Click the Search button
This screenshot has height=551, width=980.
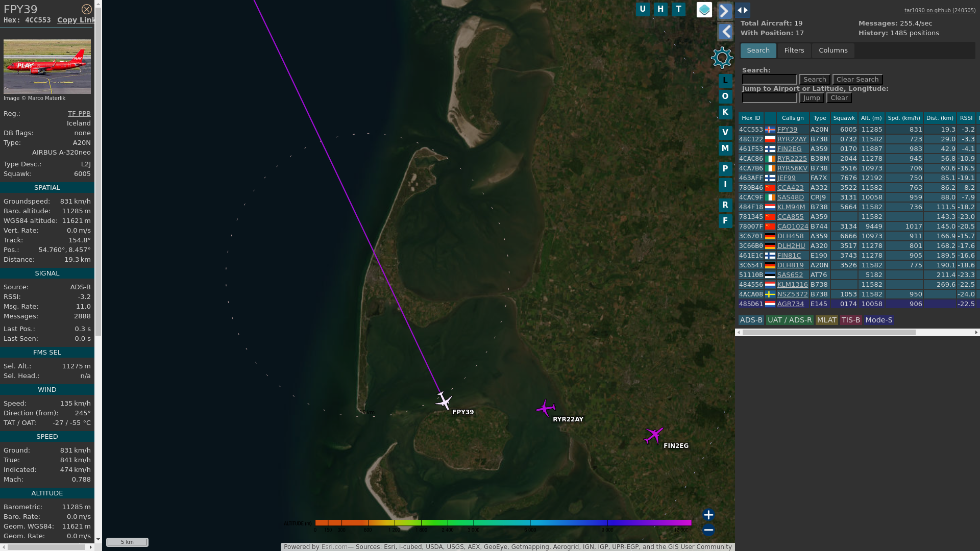815,80
